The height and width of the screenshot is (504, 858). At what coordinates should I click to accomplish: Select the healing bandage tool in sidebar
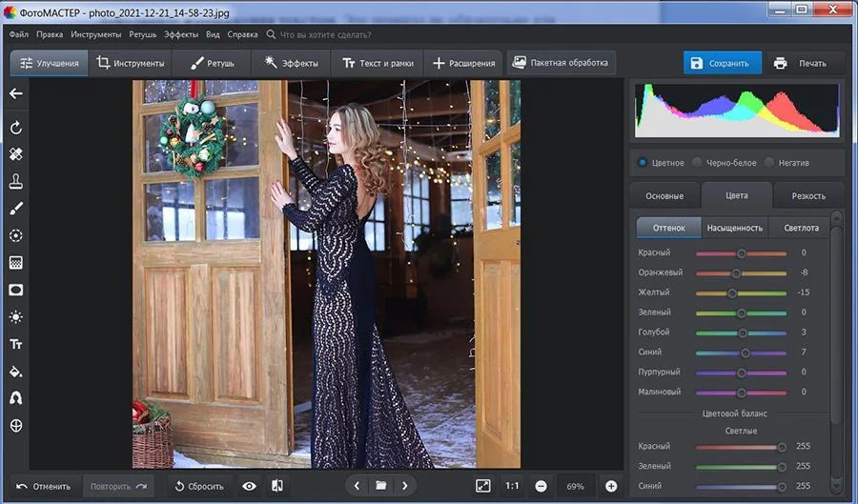(15, 154)
